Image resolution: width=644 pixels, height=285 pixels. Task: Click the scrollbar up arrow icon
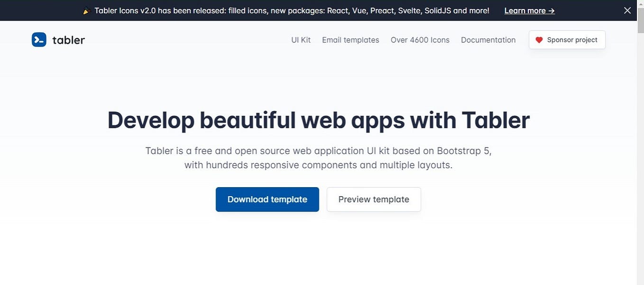(640, 4)
